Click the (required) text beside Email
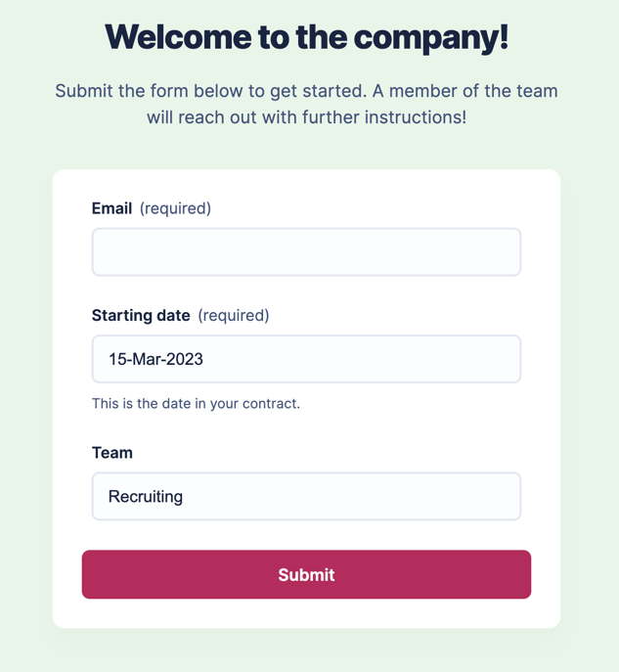619x672 pixels. click(175, 208)
